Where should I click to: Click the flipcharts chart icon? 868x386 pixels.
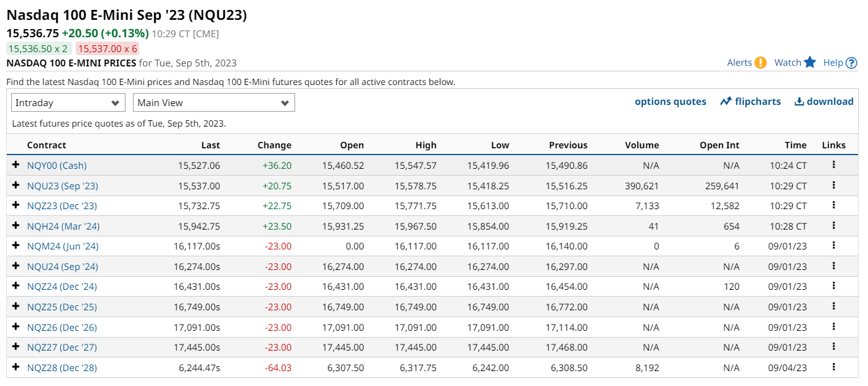(726, 102)
